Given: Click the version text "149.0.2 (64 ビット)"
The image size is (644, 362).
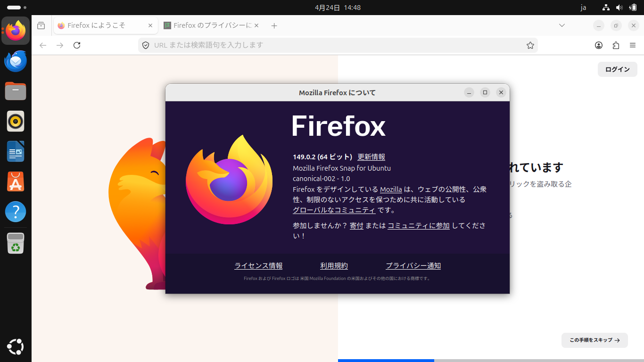Looking at the screenshot, I should point(322,157).
